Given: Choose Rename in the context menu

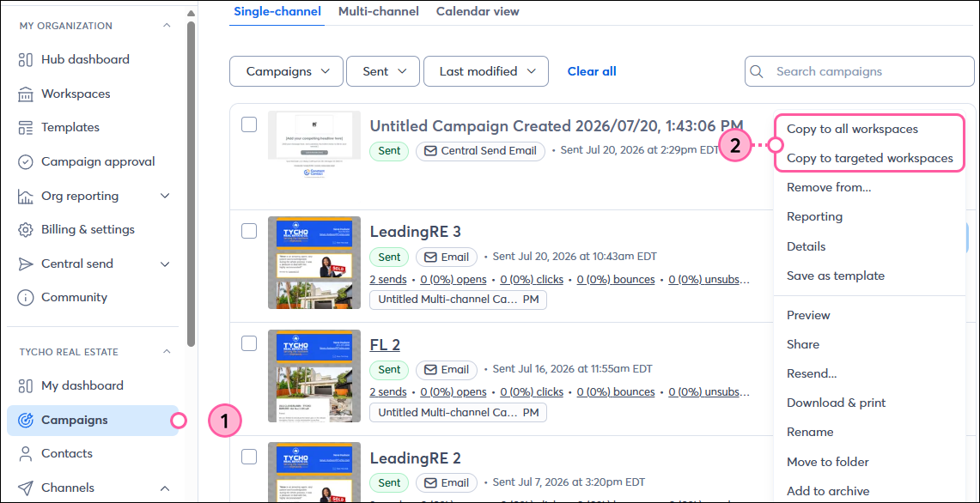Looking at the screenshot, I should click(810, 433).
